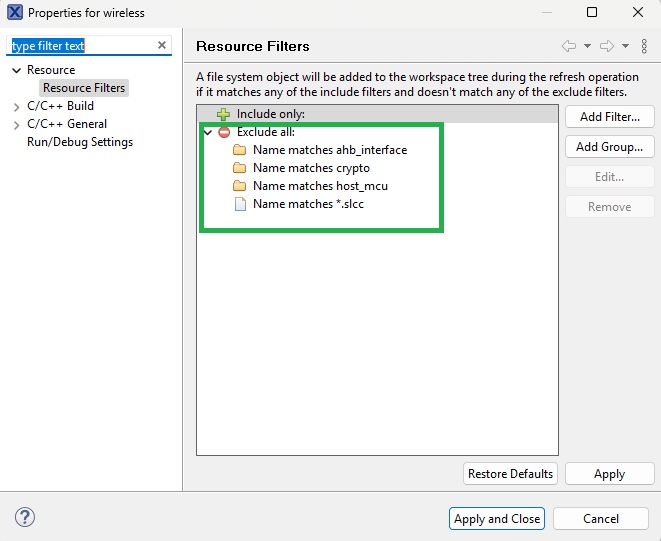
Task: Collapse the Resource tree node
Action: pyautogui.click(x=17, y=70)
